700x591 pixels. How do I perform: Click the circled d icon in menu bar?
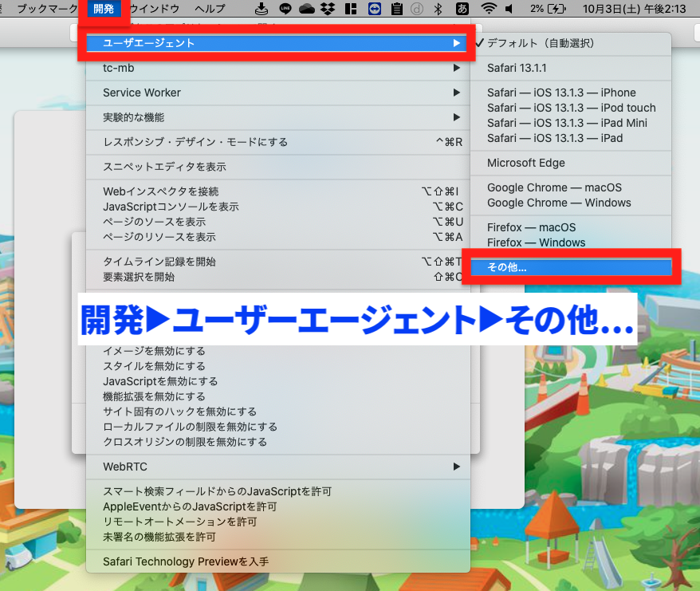tap(416, 9)
